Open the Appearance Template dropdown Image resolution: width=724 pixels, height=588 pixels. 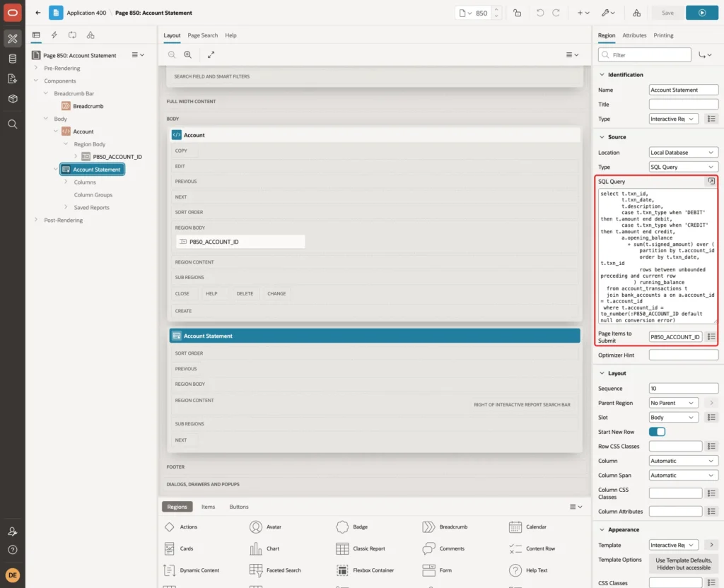673,545
